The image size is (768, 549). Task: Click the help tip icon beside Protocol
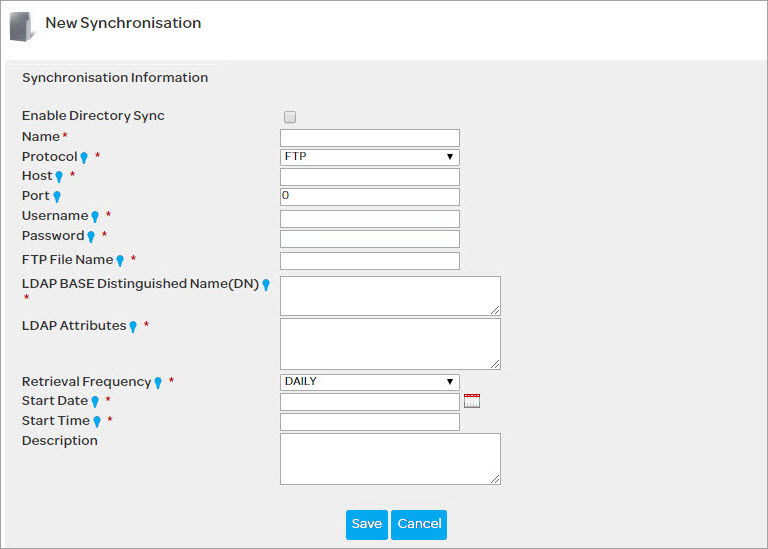[84, 158]
